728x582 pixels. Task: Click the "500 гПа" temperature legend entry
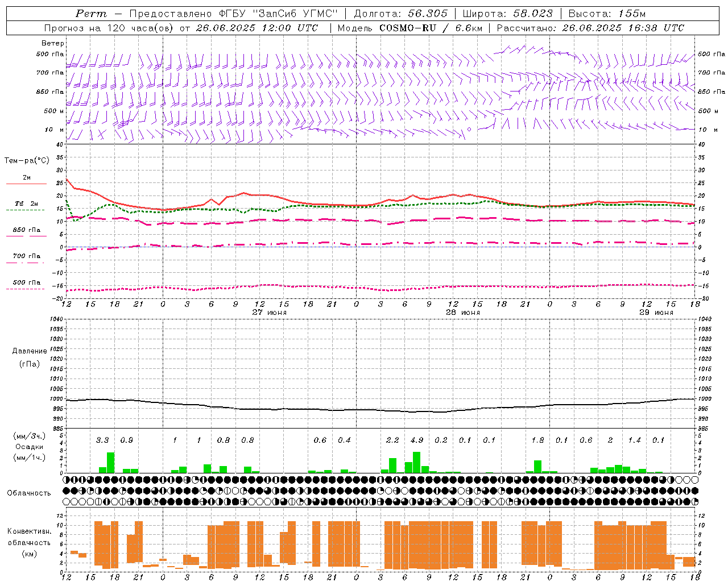(27, 282)
